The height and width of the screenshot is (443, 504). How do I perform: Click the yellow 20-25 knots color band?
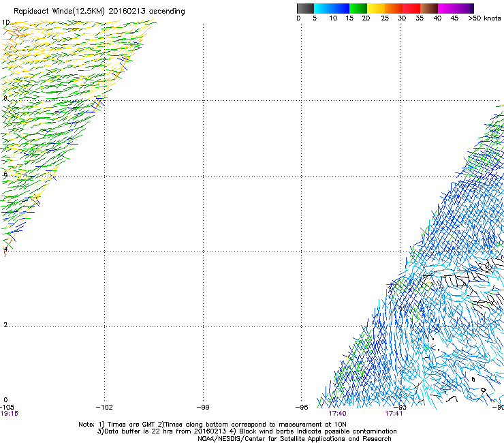point(376,8)
